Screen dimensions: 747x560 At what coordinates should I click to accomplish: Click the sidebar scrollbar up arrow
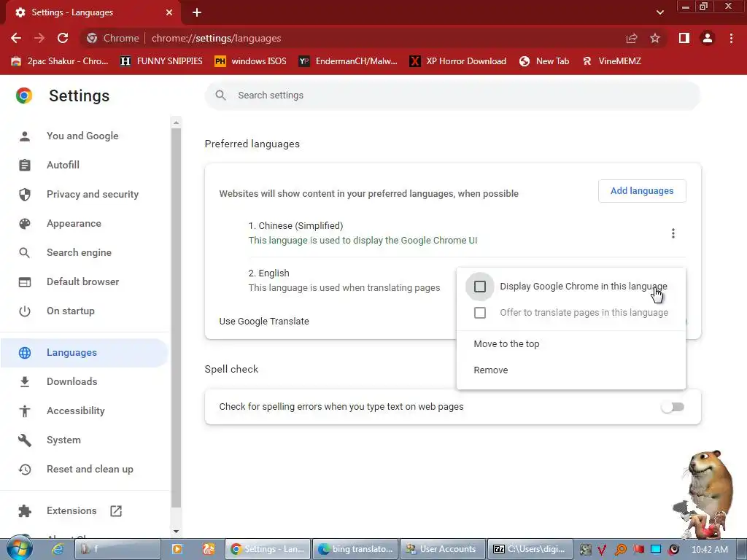click(177, 122)
